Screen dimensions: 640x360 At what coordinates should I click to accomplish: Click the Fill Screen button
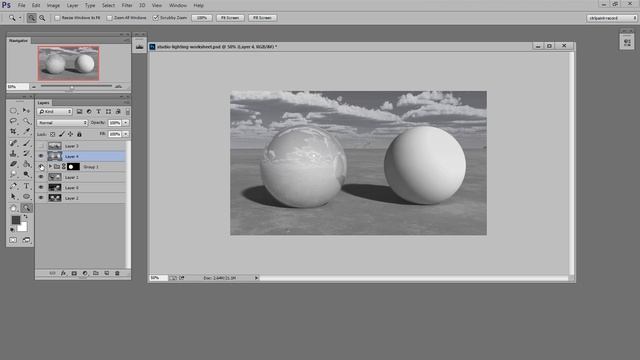(262, 18)
